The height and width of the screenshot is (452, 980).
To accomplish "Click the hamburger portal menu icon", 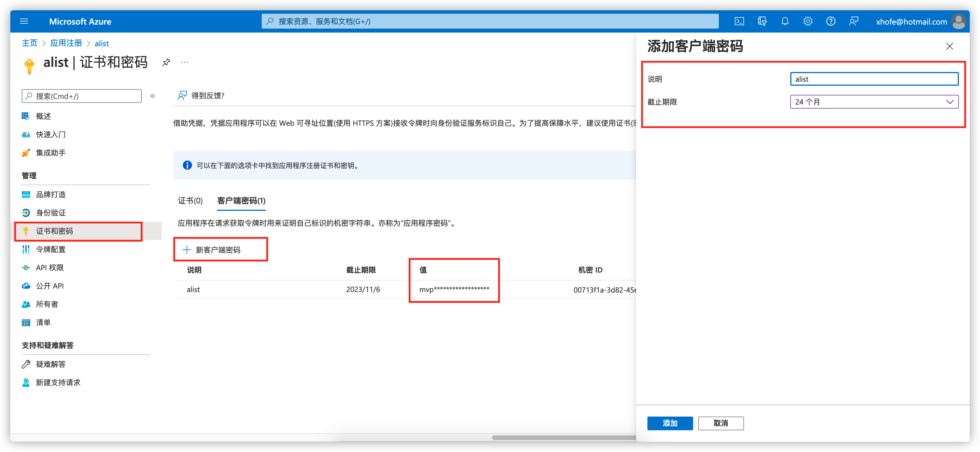I will pos(24,21).
